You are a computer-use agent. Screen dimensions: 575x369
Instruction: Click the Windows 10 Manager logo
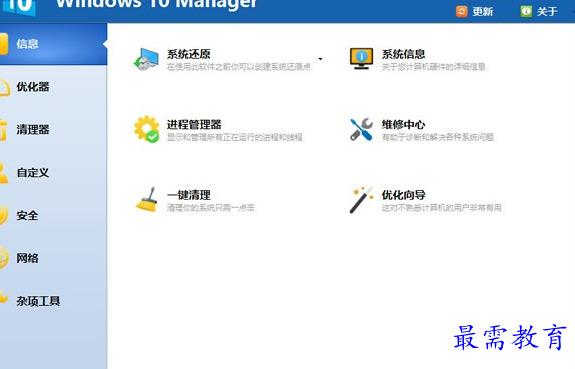click(x=19, y=7)
